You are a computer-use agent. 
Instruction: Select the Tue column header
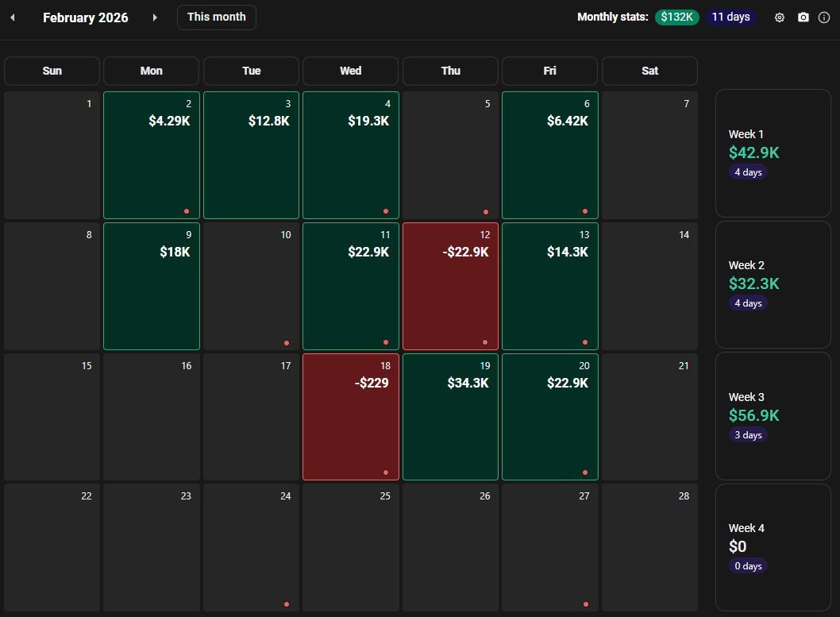(251, 71)
